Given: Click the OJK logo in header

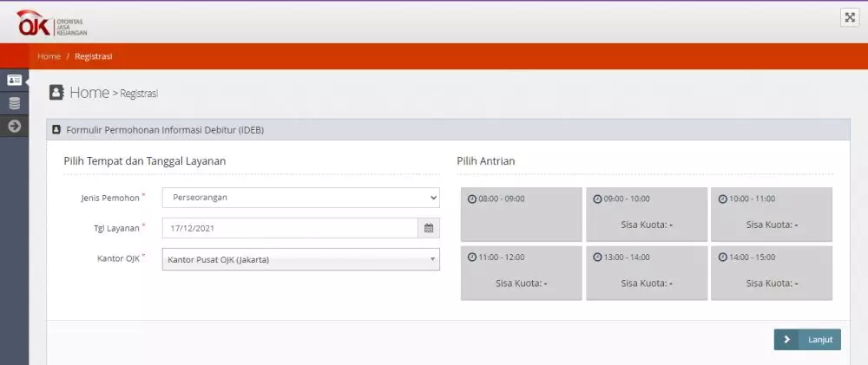Looking at the screenshot, I should pyautogui.click(x=51, y=23).
